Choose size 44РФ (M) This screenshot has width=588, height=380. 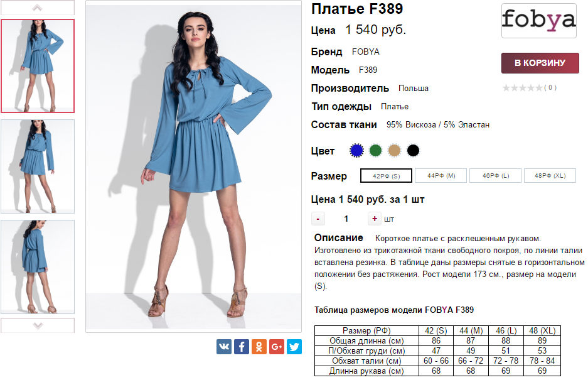tap(441, 176)
